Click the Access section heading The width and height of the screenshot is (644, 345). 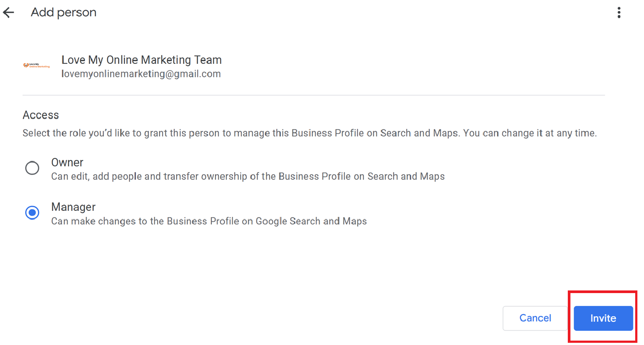tap(41, 115)
